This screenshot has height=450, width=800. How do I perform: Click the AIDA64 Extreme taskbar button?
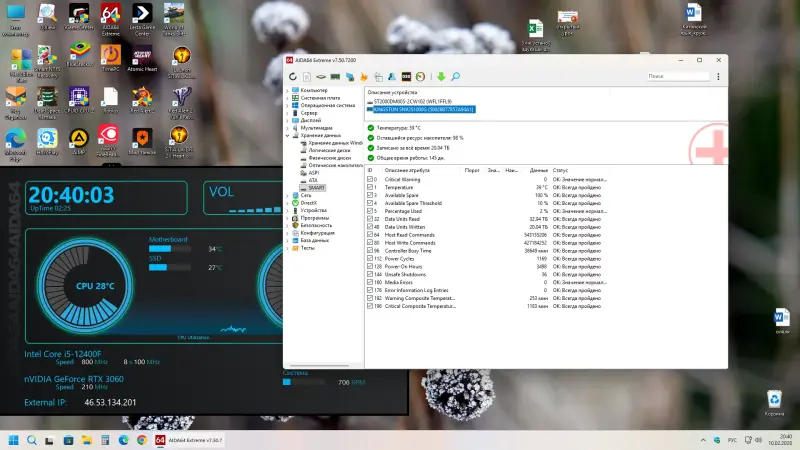[189, 440]
